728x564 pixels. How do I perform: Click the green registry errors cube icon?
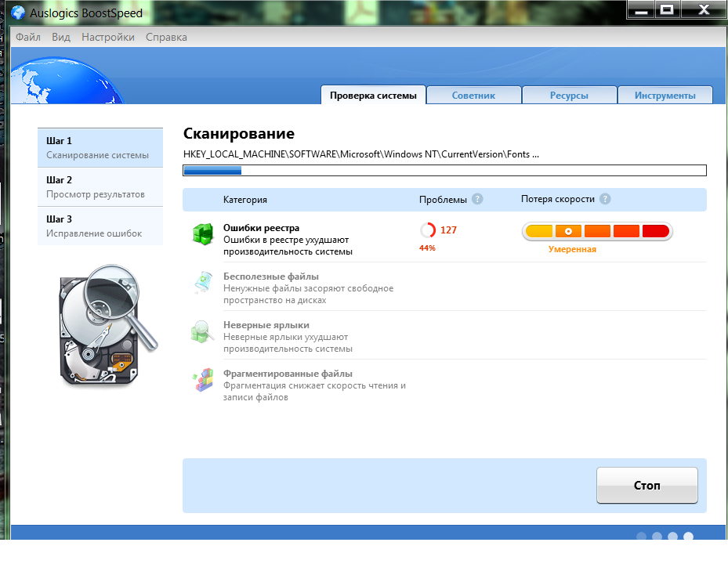tap(203, 233)
